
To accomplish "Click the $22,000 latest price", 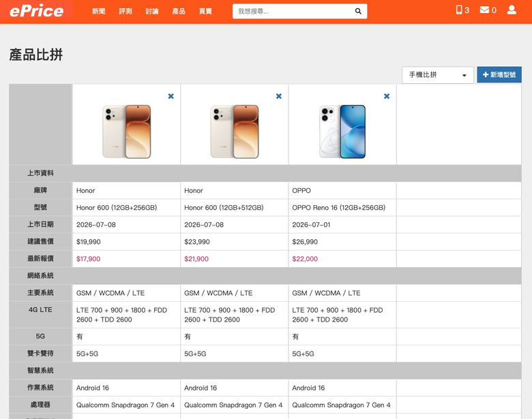I will (x=305, y=259).
